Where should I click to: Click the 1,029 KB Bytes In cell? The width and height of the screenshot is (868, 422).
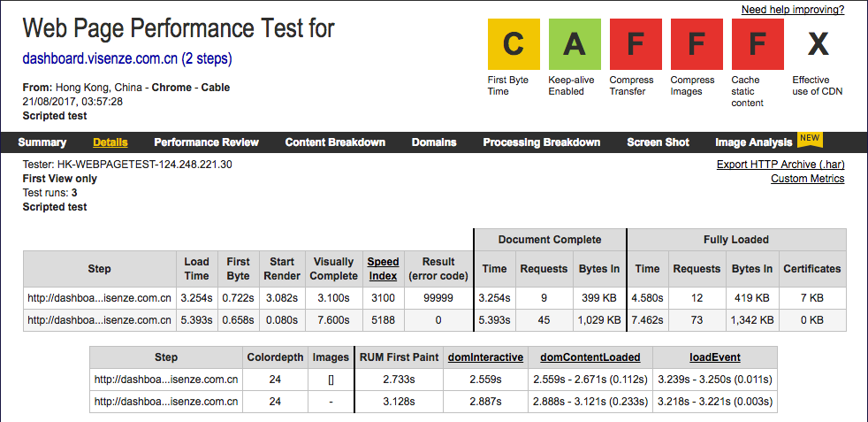coord(599,320)
